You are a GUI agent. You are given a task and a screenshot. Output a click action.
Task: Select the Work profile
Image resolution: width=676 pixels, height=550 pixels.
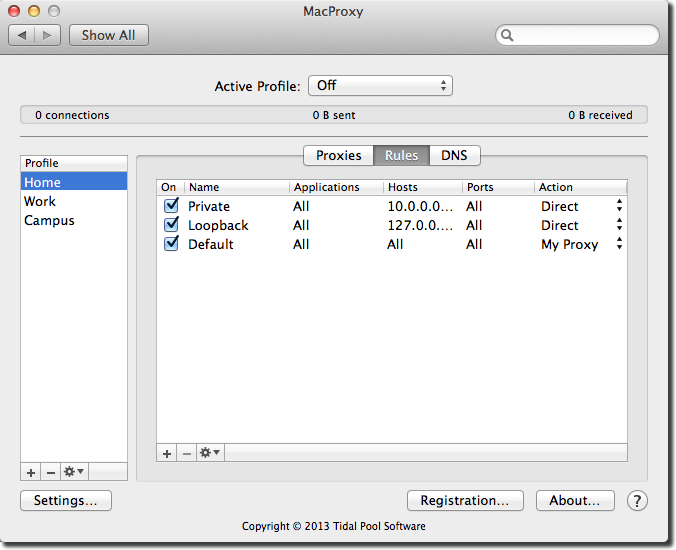pos(74,201)
